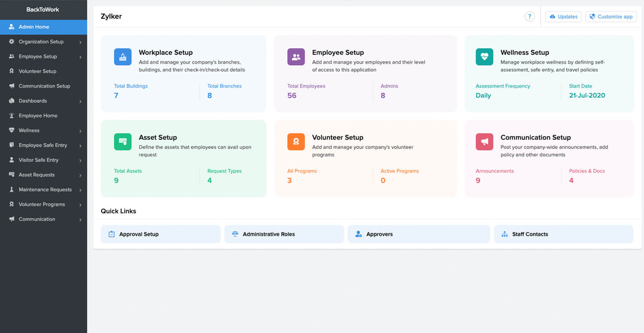Click the orange Volunteer Setup badge icon

pos(296,142)
